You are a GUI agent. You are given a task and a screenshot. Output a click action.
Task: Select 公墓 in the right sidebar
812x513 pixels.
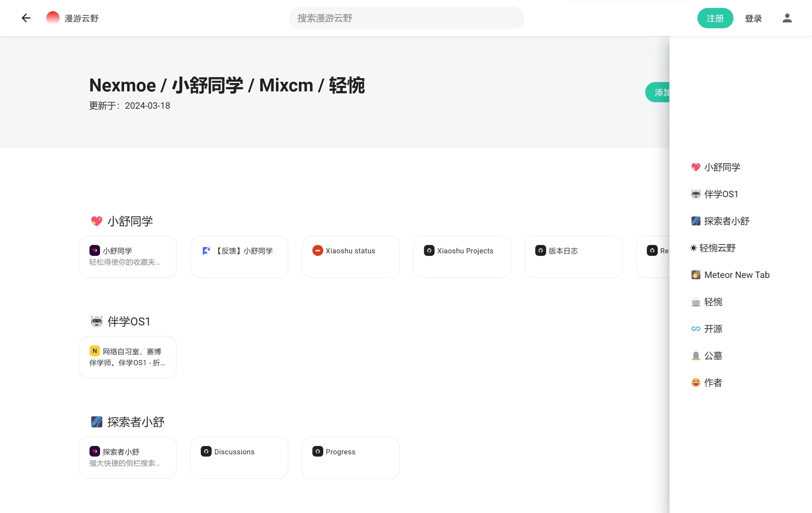[x=713, y=356]
